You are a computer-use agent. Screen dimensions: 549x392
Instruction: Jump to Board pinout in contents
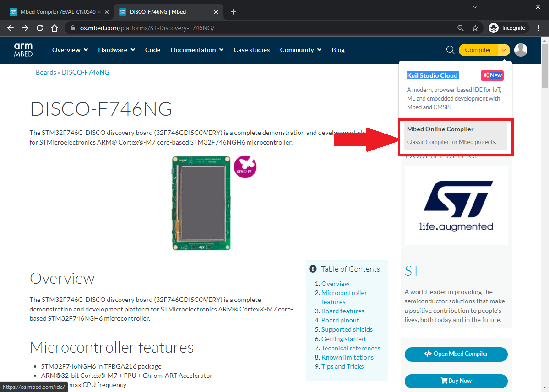click(340, 320)
